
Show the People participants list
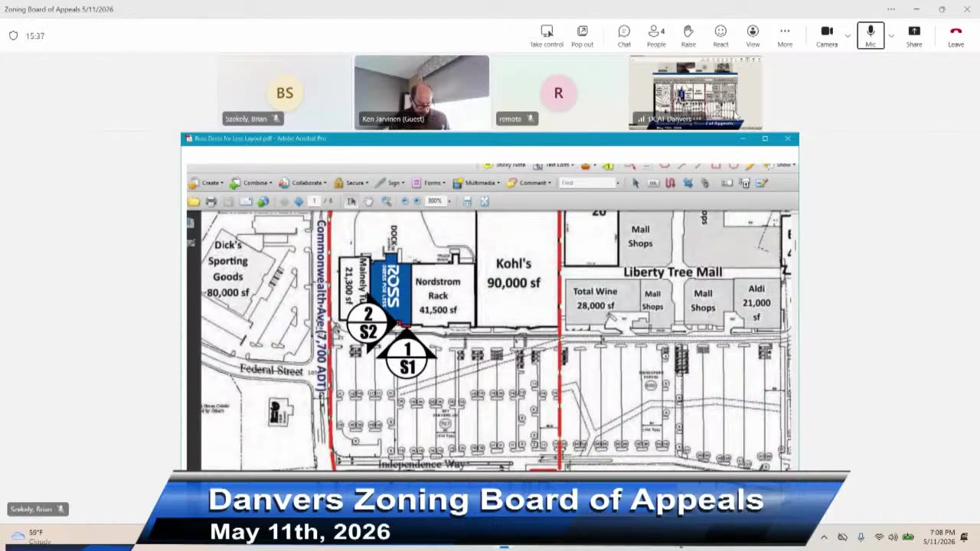pos(656,36)
